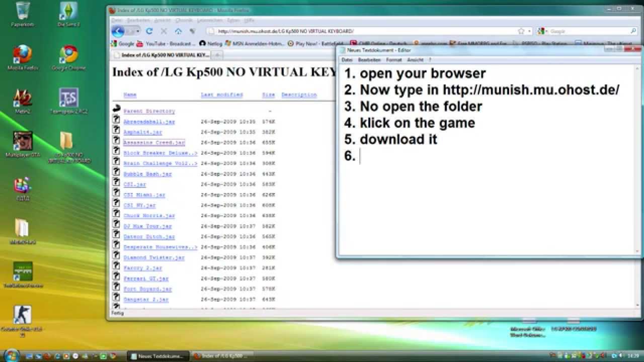Click the Windows Start orb

point(11,355)
